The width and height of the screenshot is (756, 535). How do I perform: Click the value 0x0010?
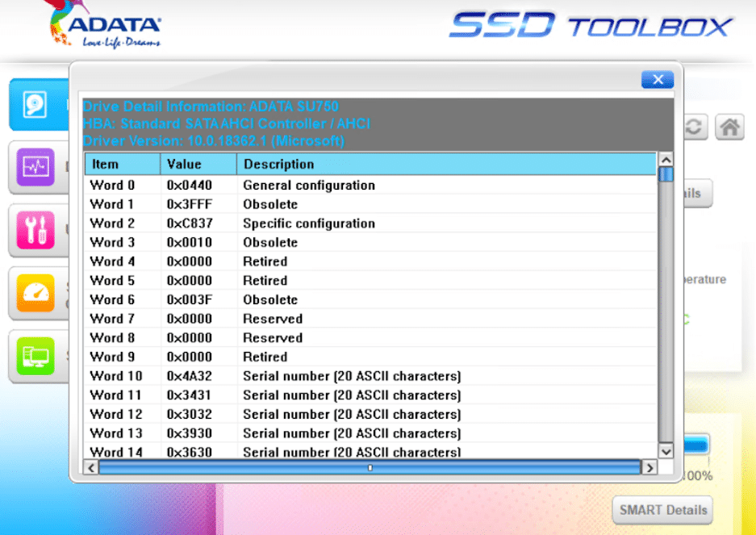coord(190,243)
